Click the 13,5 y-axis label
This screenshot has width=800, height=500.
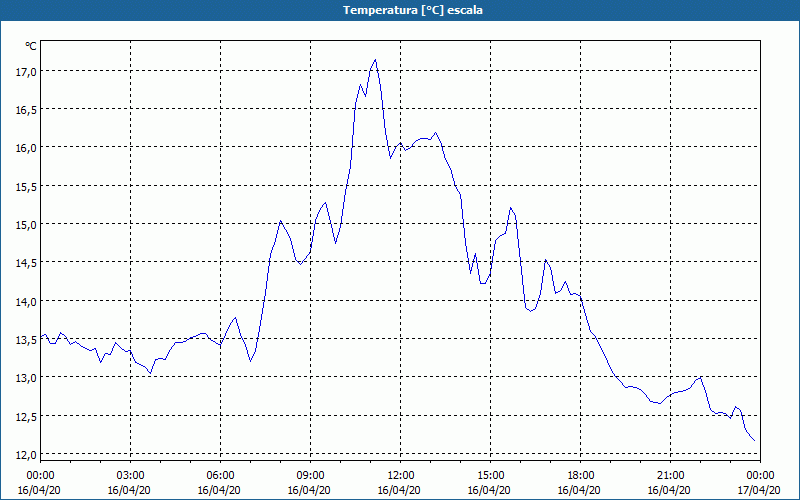[x=26, y=340]
